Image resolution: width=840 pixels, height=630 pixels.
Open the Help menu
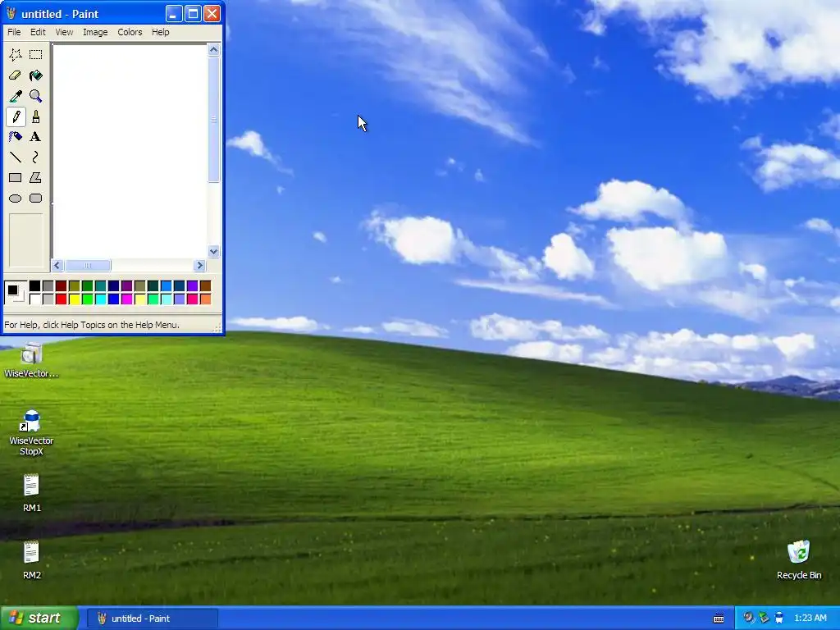[x=160, y=32]
